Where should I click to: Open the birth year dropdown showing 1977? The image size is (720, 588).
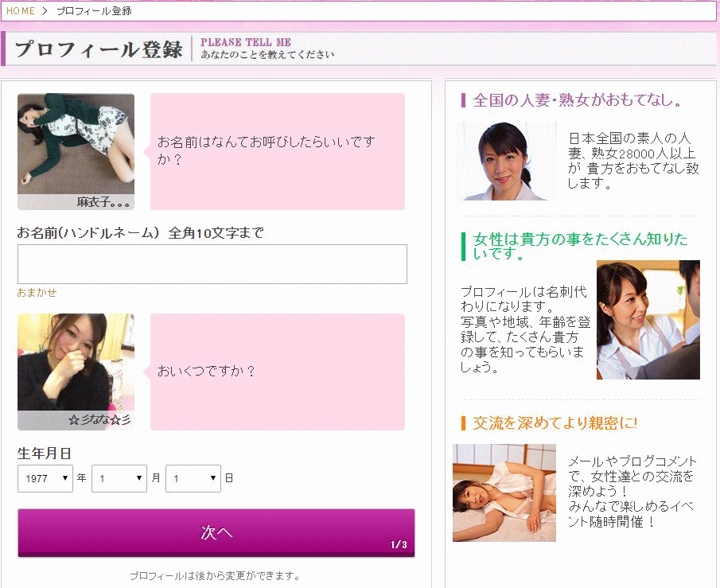point(45,478)
